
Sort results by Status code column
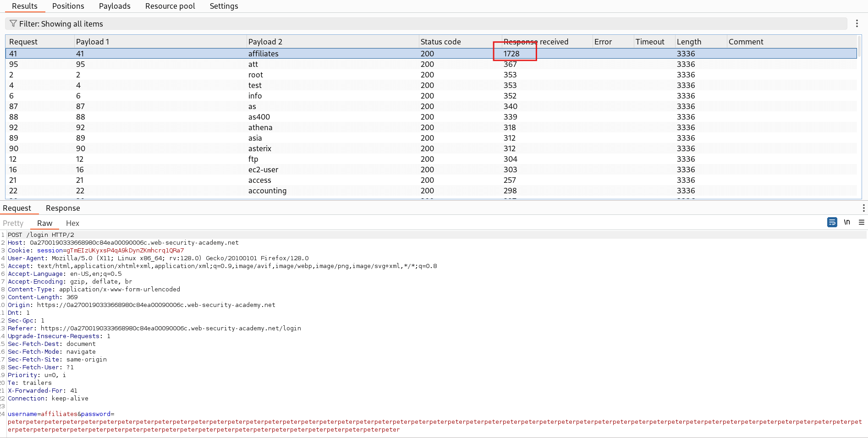tap(440, 41)
